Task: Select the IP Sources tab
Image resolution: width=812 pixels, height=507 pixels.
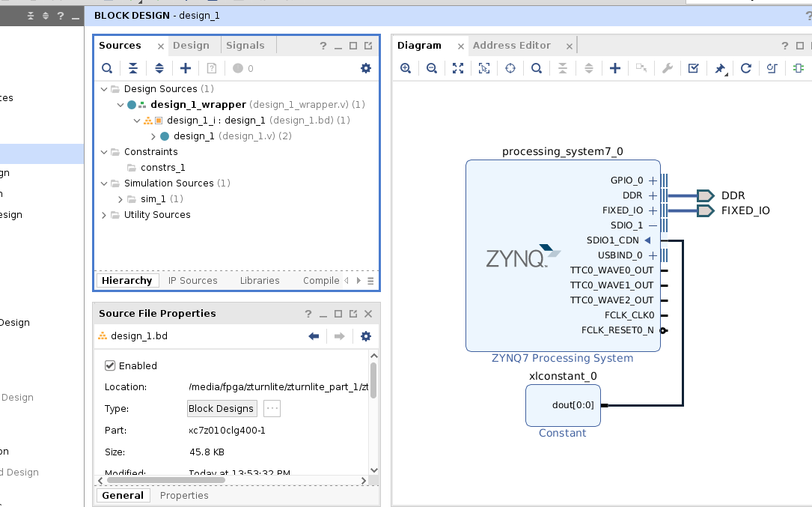Action: [192, 280]
